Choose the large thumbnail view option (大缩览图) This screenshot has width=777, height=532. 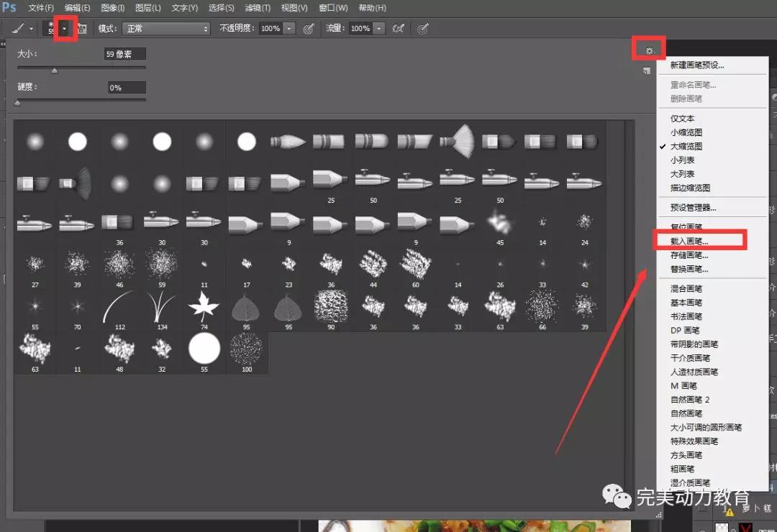pos(686,146)
